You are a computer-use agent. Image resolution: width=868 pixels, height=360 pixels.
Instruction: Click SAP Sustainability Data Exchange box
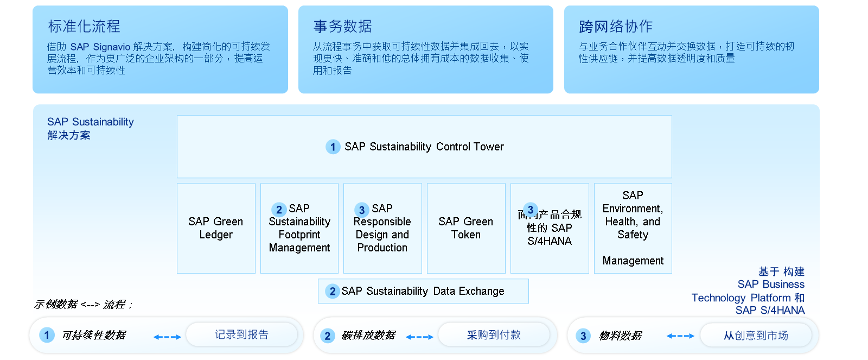click(423, 291)
